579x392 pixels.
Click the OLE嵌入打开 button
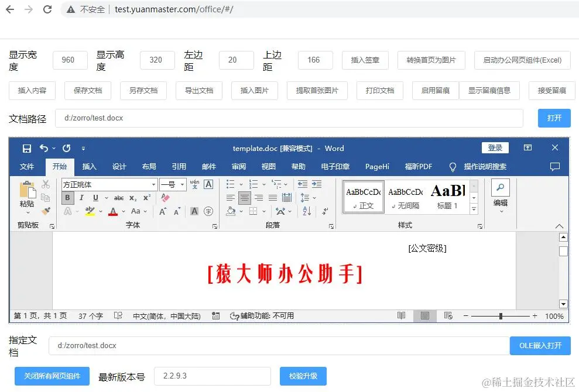point(540,345)
